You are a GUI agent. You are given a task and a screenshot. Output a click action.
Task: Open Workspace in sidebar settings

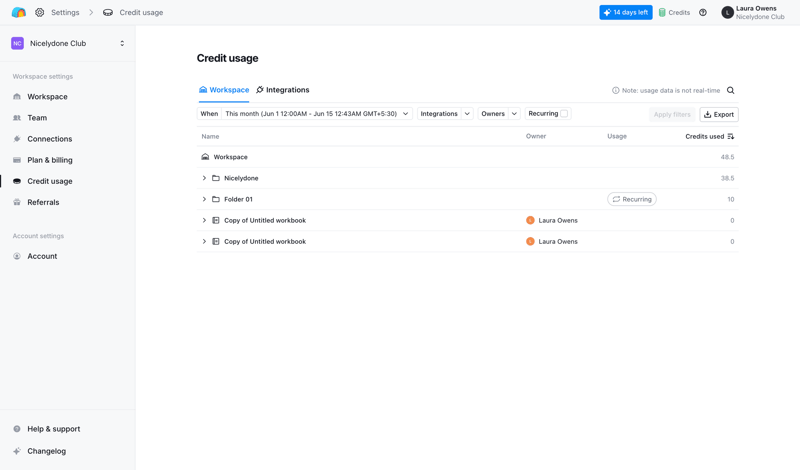[x=47, y=96]
